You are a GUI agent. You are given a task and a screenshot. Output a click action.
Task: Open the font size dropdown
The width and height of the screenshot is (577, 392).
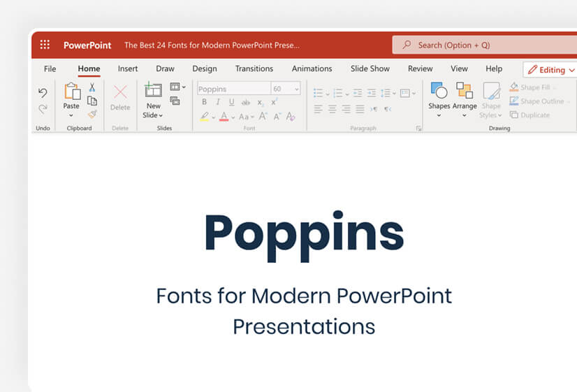click(x=297, y=89)
